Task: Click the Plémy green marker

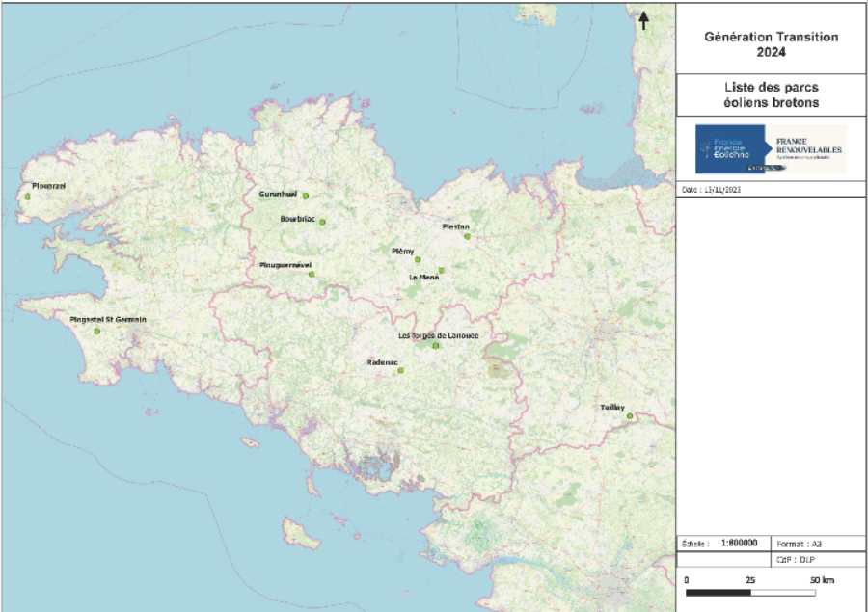Action: coord(418,259)
